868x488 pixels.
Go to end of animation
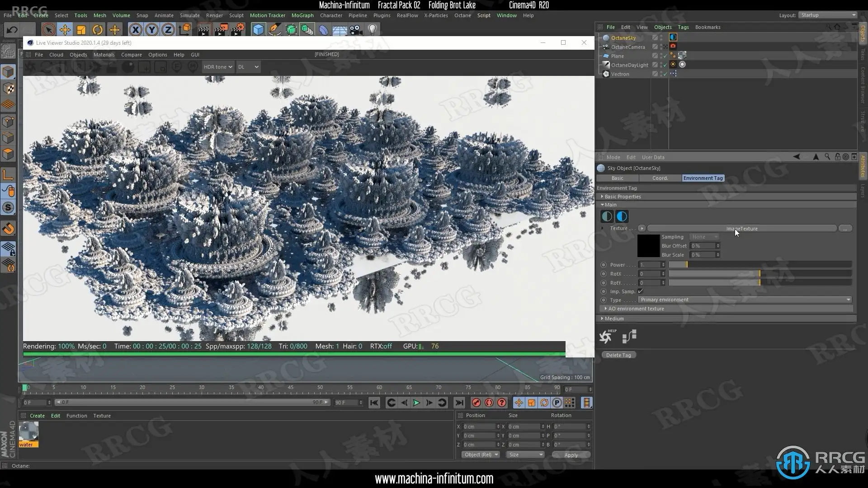459,403
